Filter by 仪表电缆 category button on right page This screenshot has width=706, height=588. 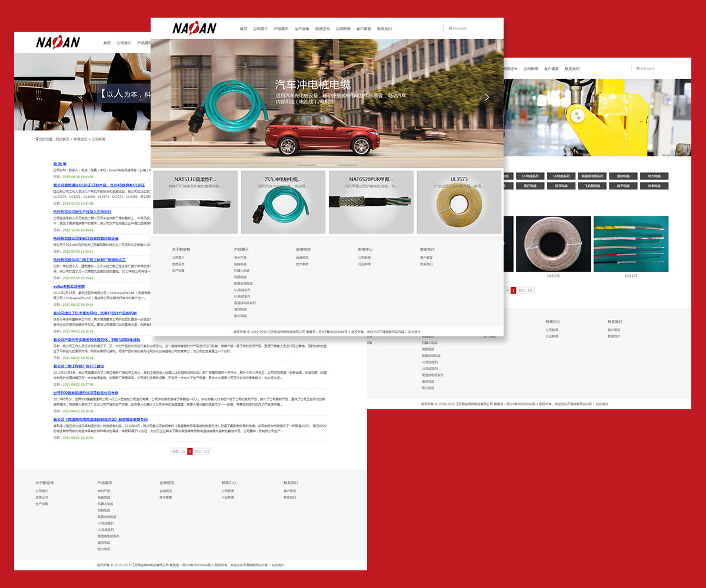click(x=654, y=186)
